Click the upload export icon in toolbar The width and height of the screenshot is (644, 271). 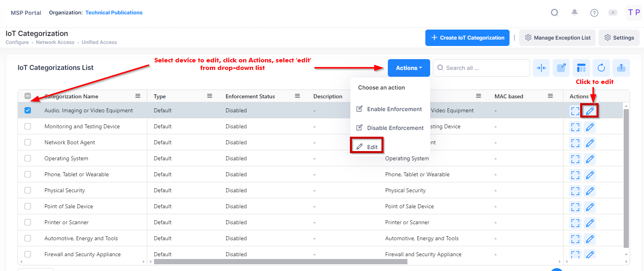[x=621, y=68]
